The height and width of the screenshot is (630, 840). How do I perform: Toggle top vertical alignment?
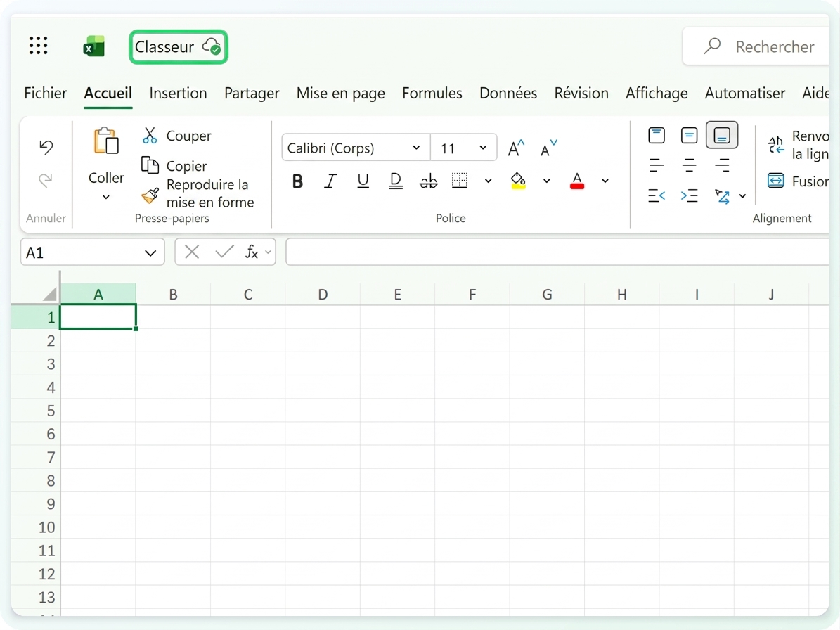657,135
